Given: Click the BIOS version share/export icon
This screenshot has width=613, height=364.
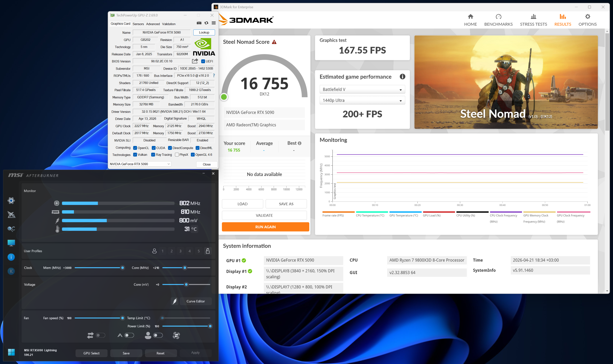Looking at the screenshot, I should [195, 61].
